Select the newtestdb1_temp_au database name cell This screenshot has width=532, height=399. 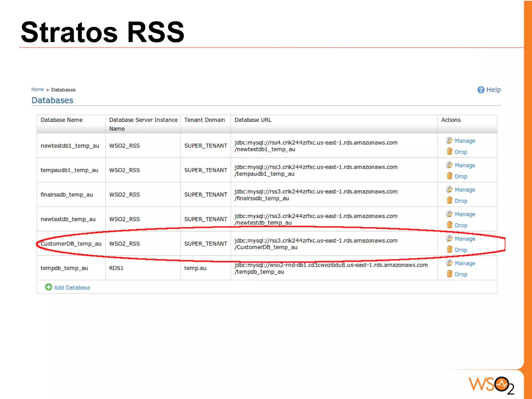click(71, 146)
